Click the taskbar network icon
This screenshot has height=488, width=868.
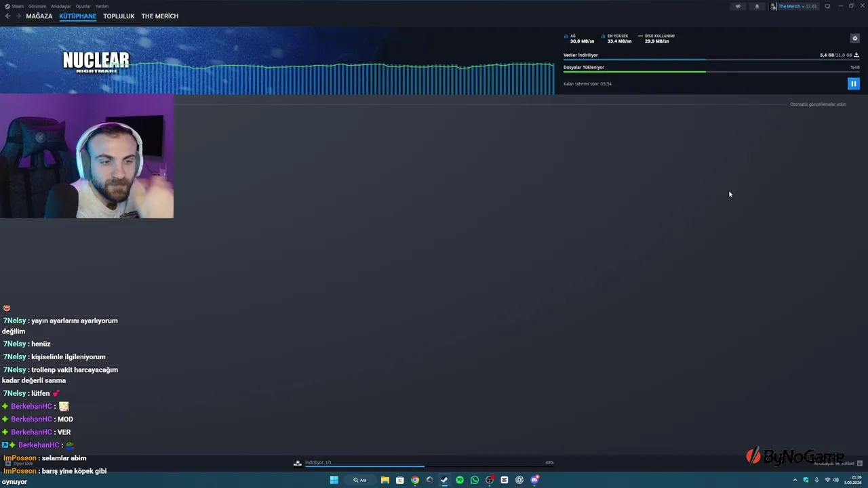(x=827, y=480)
